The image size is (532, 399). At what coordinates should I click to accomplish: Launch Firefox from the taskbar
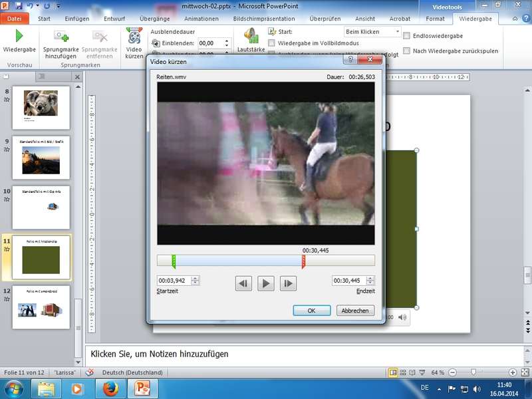[x=109, y=388]
